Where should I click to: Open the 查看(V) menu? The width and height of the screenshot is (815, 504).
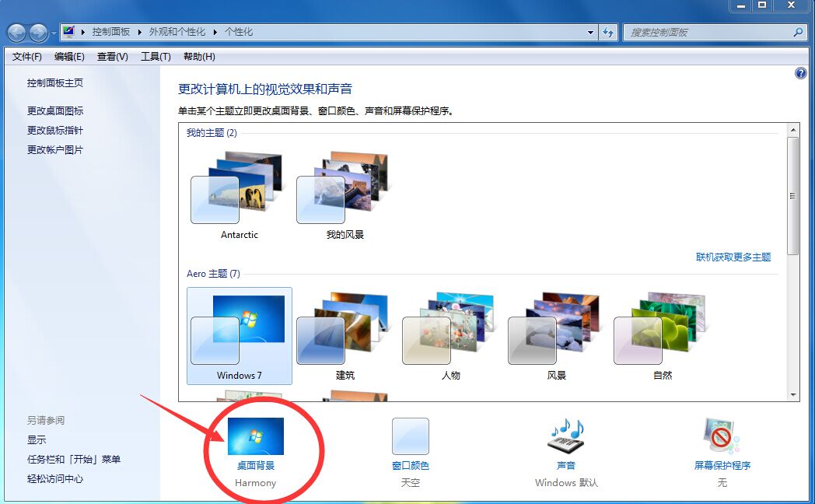(x=111, y=56)
